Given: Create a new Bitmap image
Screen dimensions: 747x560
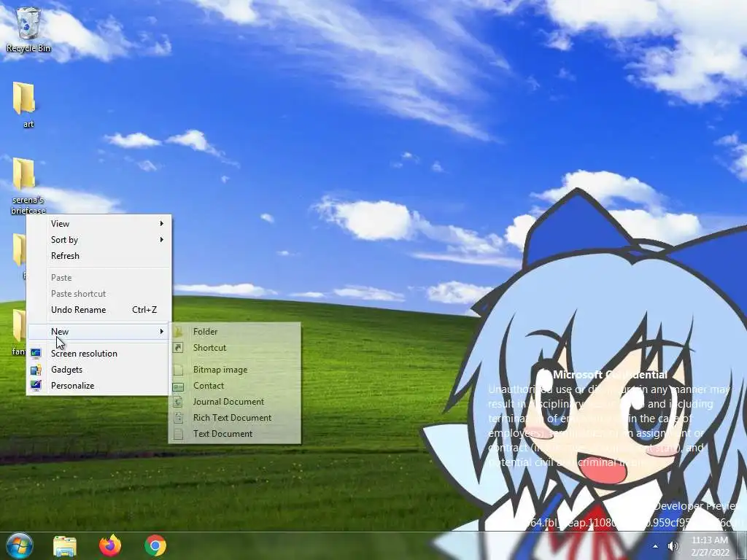Looking at the screenshot, I should [x=235, y=370].
